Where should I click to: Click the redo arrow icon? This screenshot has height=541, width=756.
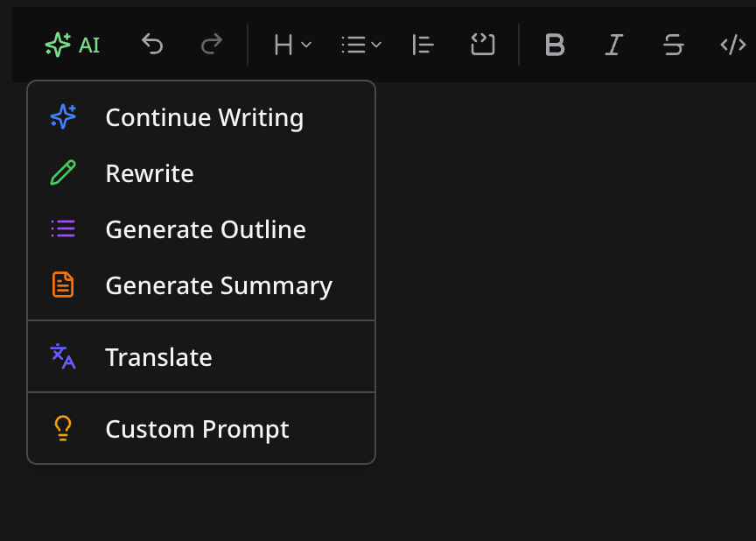pyautogui.click(x=211, y=45)
